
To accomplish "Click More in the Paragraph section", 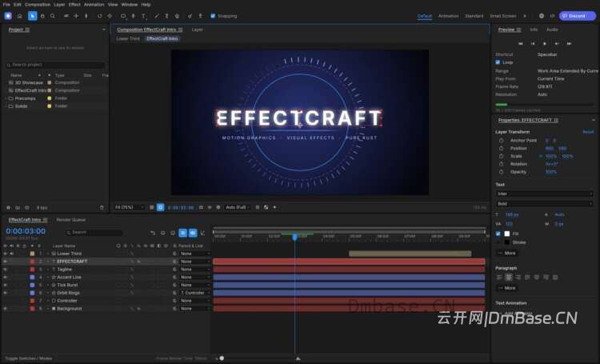I will 506,288.
